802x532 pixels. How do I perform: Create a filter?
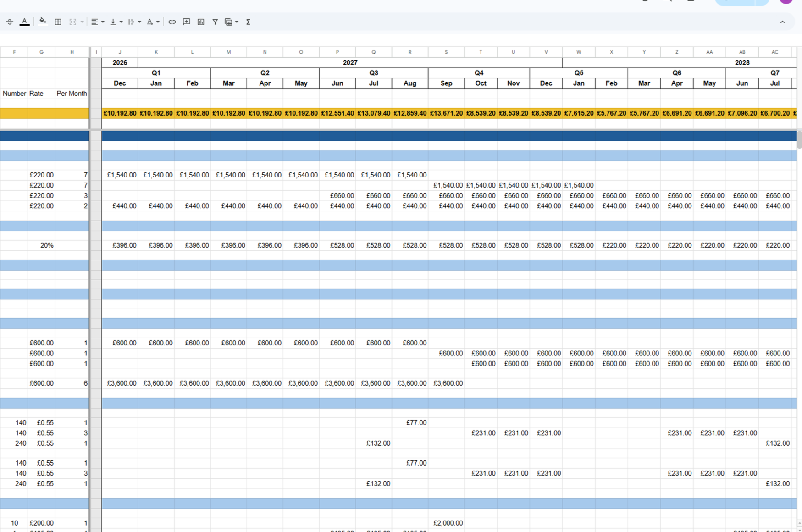point(215,22)
